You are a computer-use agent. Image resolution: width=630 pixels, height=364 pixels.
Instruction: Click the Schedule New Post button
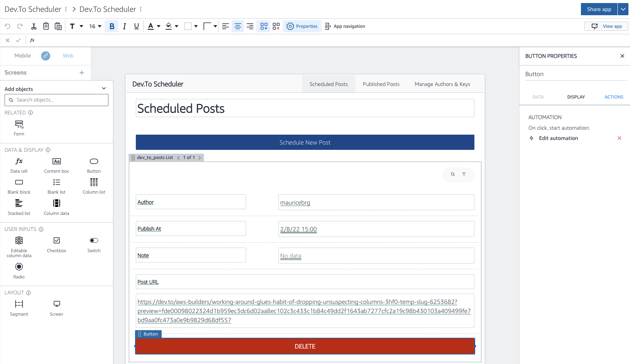click(305, 142)
